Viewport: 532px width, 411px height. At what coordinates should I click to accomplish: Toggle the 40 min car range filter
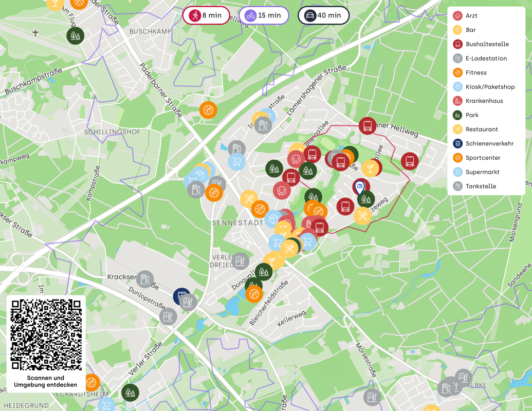[x=323, y=15]
